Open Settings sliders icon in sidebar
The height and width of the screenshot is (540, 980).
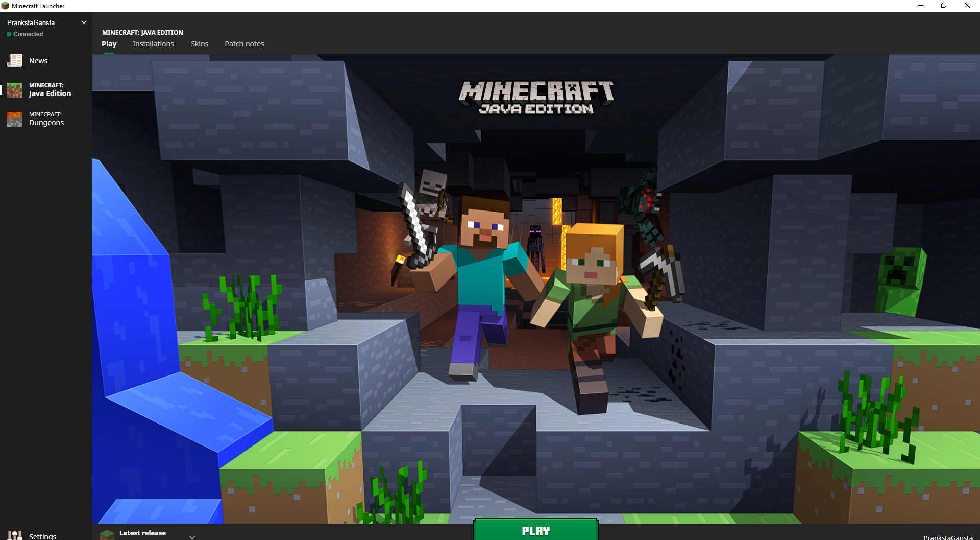(15, 535)
